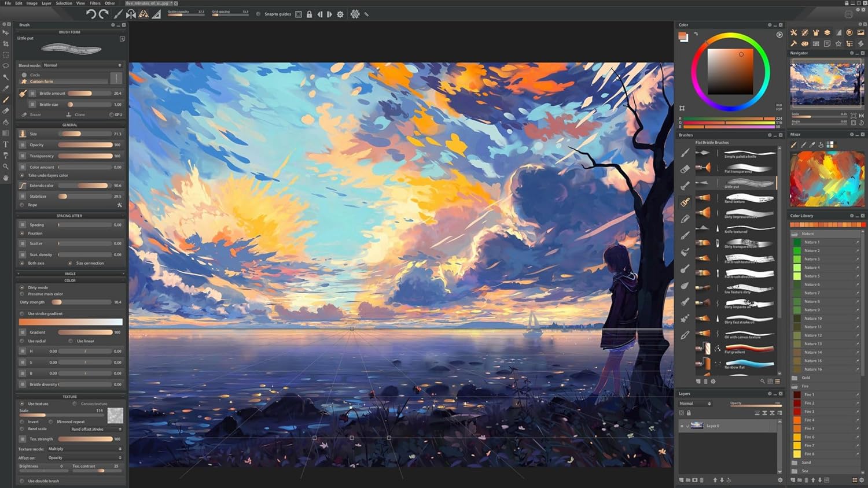Select the Eraser tool in left toolbar

point(6,109)
